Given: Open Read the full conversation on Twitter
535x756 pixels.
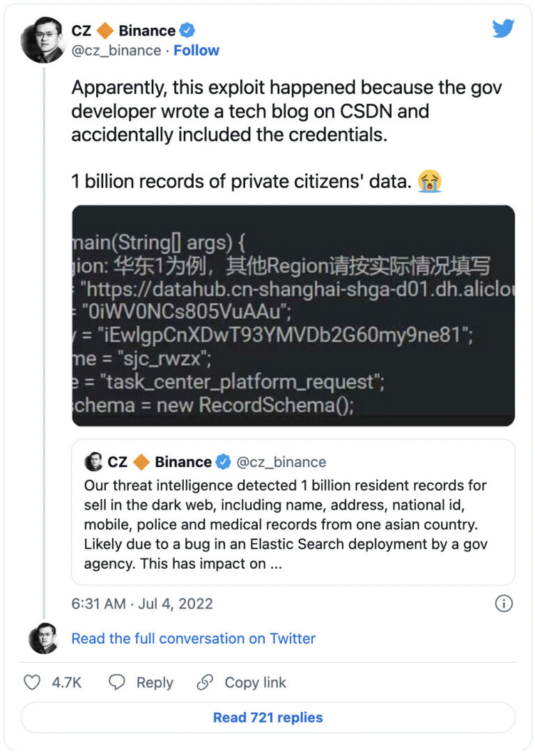Looking at the screenshot, I should tap(193, 638).
